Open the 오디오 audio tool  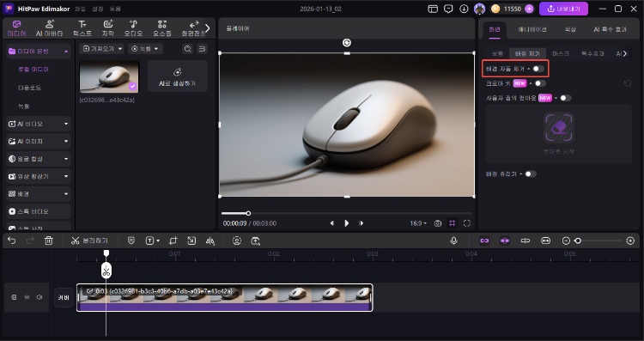(133, 28)
